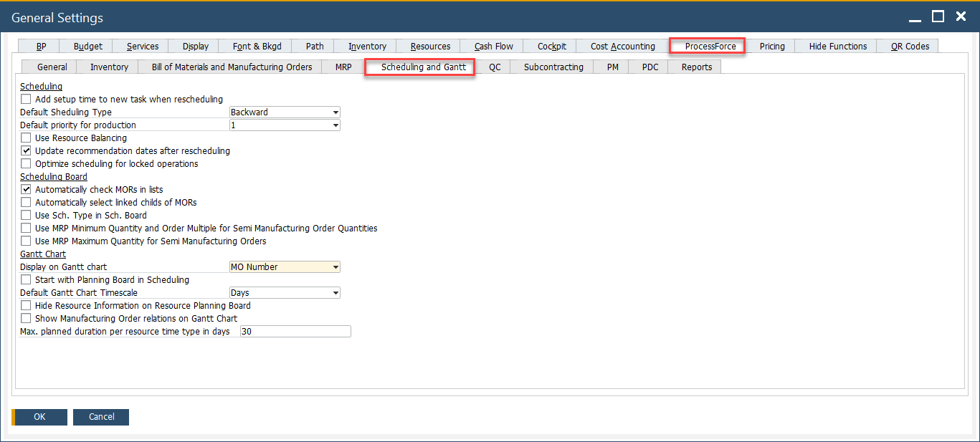Open the Display on Gantt chart dropdown
Viewport: 980px width, 442px height.
point(335,266)
